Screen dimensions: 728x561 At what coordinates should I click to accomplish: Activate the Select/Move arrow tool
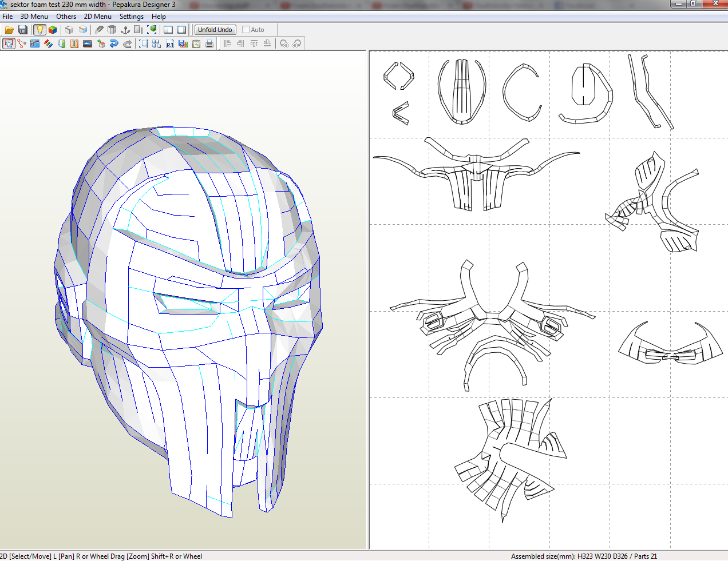click(9, 43)
